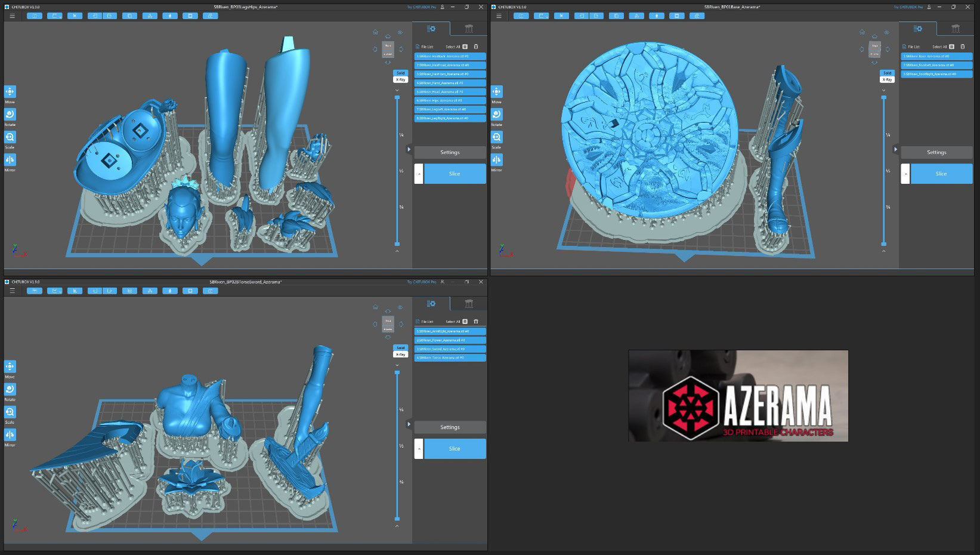Collapse the side panel arrow in TorsoSword window

click(409, 424)
